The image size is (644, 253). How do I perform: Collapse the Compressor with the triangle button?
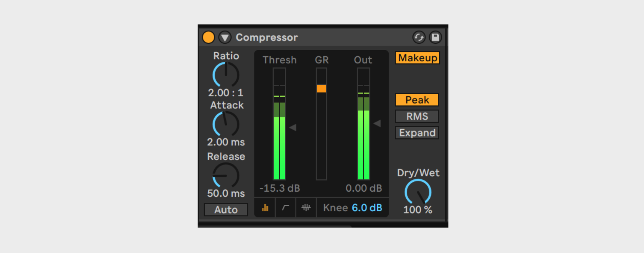pos(225,37)
